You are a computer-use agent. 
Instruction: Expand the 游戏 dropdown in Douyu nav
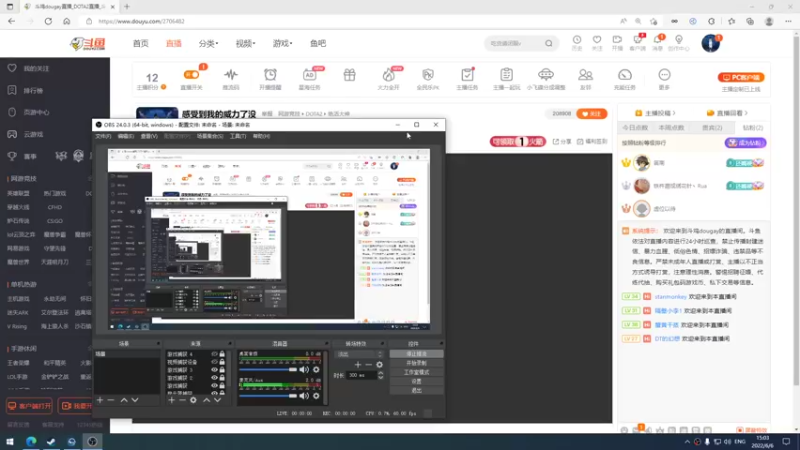coord(283,43)
